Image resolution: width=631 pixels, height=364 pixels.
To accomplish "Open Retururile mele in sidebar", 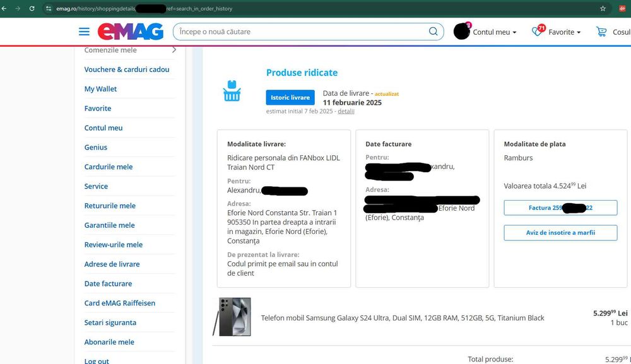I will point(110,206).
